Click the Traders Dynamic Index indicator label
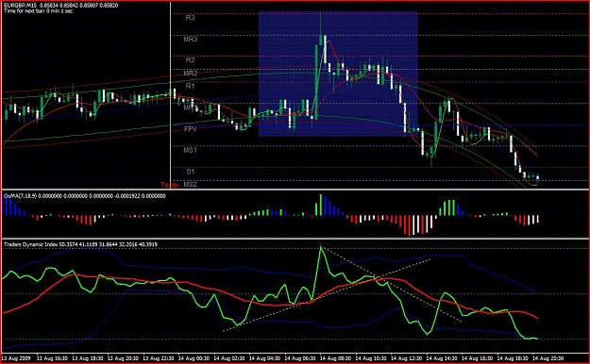This screenshot has width=590, height=364. [x=80, y=244]
